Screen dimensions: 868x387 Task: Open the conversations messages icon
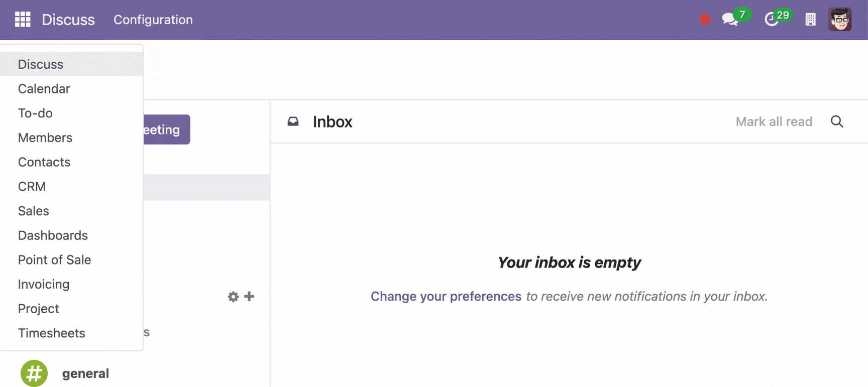tap(729, 20)
